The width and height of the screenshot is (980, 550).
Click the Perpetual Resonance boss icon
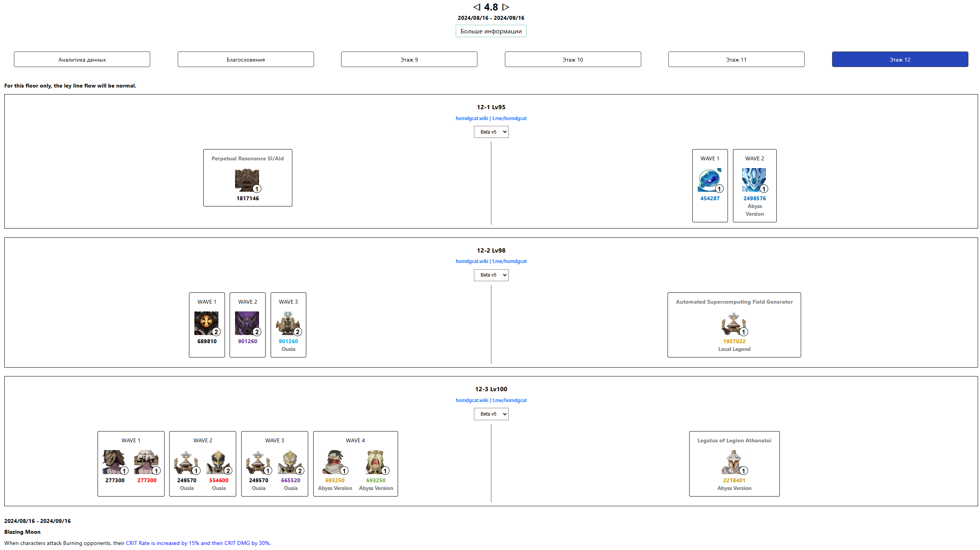pos(247,180)
